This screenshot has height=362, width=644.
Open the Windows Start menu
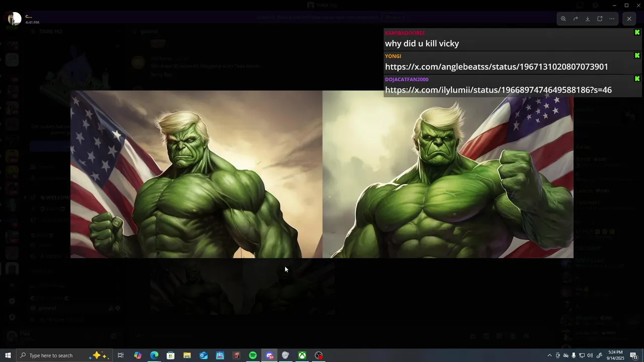tap(8, 355)
